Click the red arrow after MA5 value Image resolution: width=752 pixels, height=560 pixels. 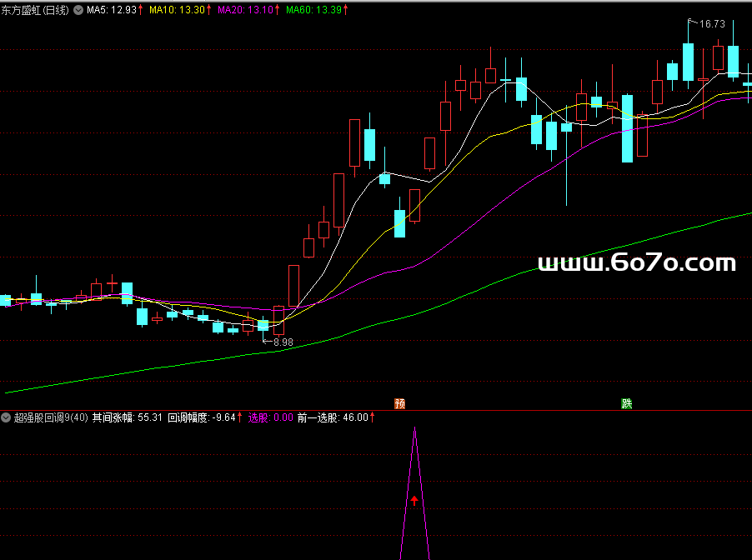[140, 10]
